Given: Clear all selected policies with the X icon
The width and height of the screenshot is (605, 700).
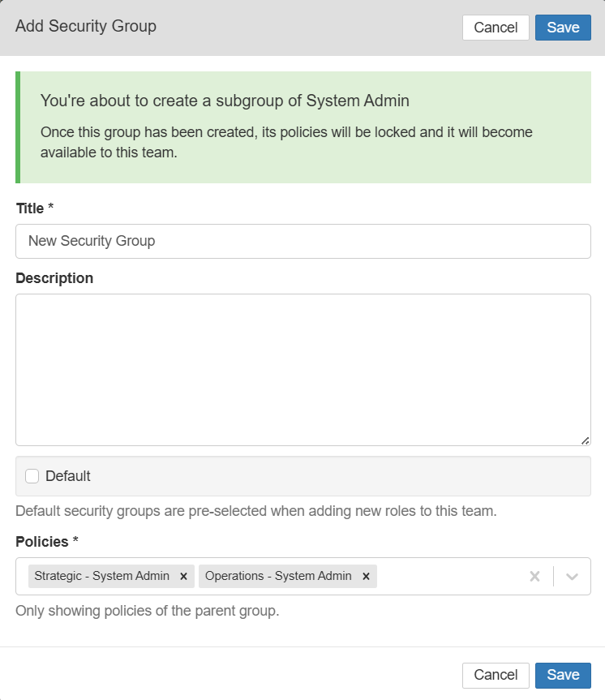Looking at the screenshot, I should point(534,576).
